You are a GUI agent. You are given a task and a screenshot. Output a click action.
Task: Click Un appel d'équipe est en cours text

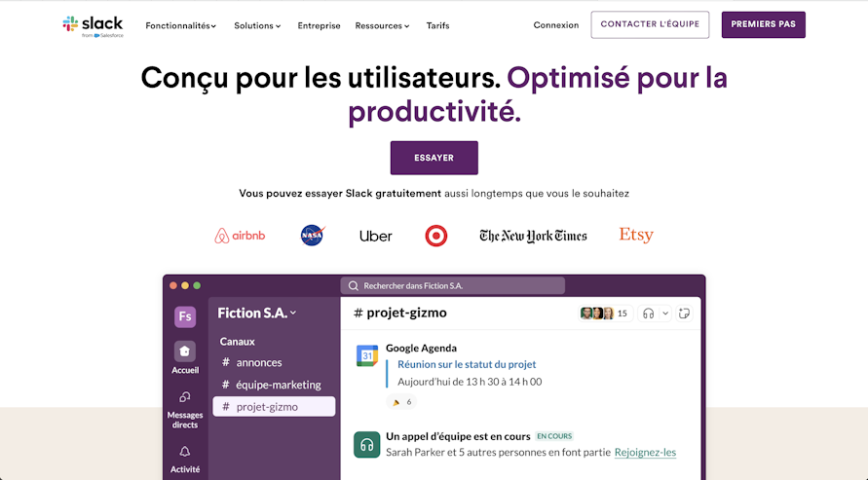(458, 436)
